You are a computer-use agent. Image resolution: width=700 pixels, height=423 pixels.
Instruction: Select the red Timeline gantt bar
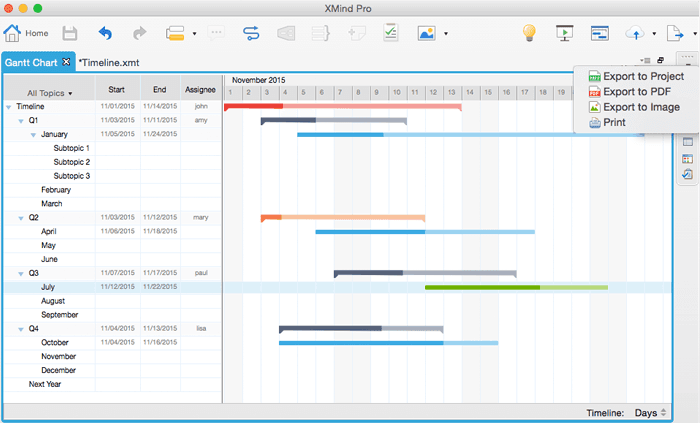342,107
